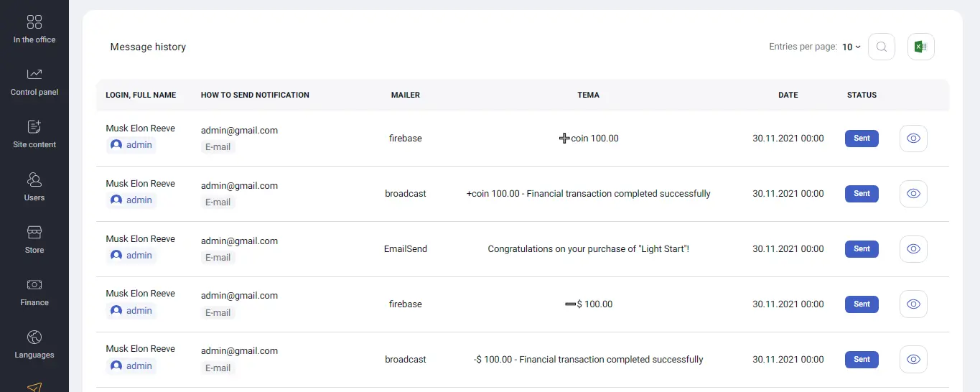View the firebase +coin 100.00 message
This screenshot has width=980, height=392.
913,139
